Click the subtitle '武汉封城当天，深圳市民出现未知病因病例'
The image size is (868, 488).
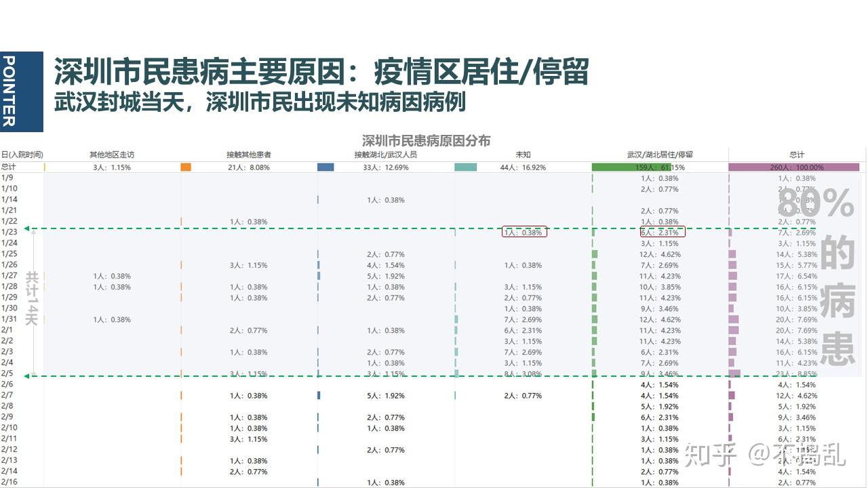tap(260, 102)
